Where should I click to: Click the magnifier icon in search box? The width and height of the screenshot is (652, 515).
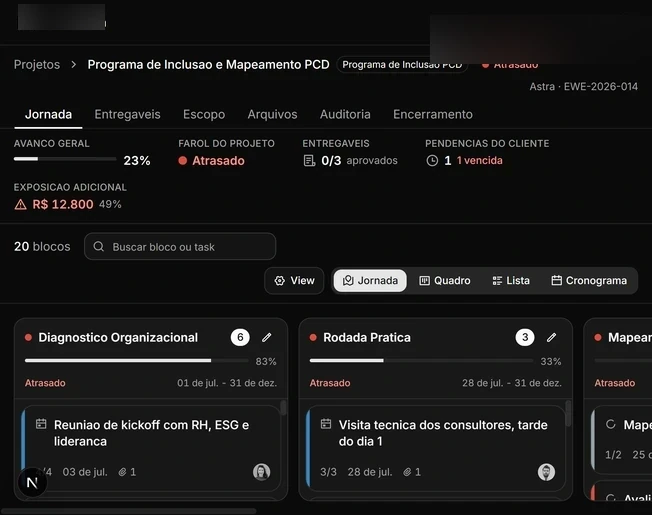click(99, 246)
